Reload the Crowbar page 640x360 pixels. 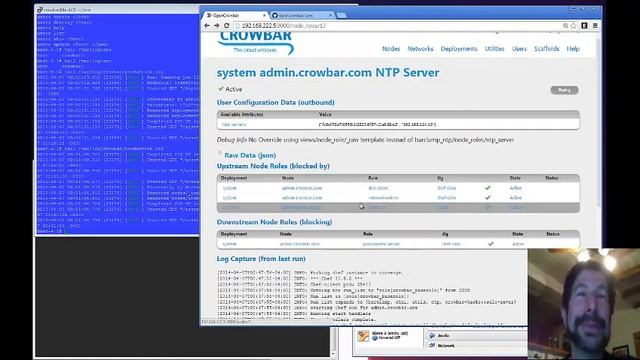pyautogui.click(x=227, y=26)
